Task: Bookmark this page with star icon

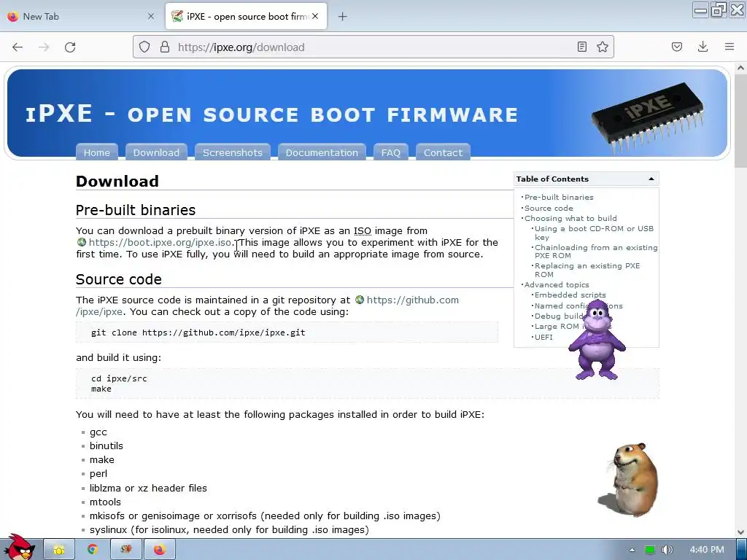Action: pyautogui.click(x=602, y=47)
